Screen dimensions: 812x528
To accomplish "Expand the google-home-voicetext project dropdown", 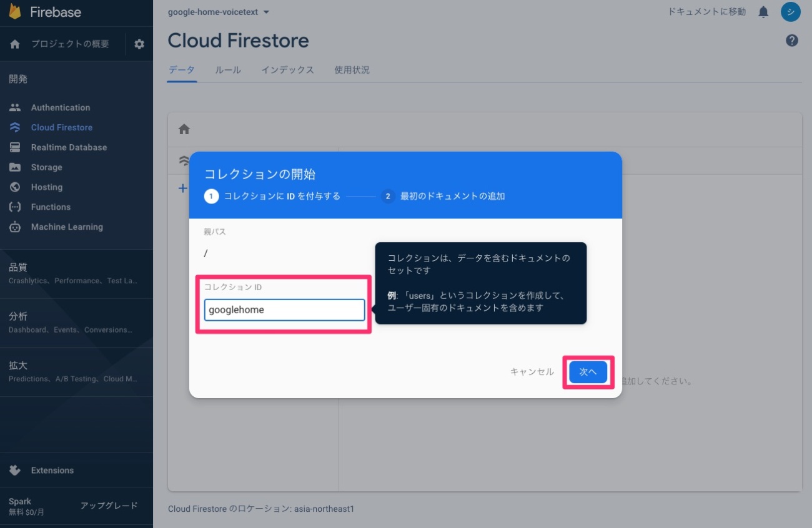I will 219,12.
